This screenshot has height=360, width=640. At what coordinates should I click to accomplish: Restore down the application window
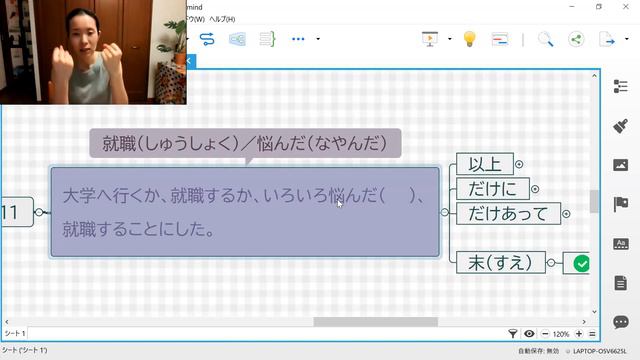pyautogui.click(x=599, y=7)
